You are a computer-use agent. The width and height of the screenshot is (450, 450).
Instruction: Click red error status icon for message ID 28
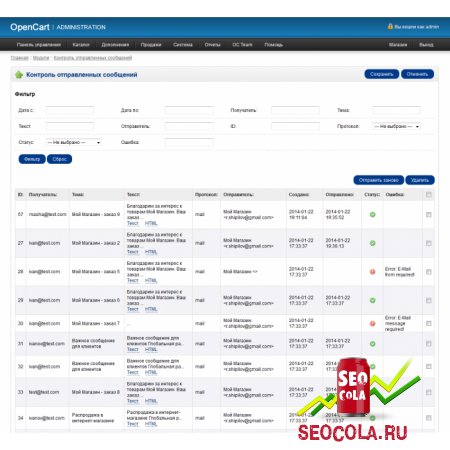point(373,272)
